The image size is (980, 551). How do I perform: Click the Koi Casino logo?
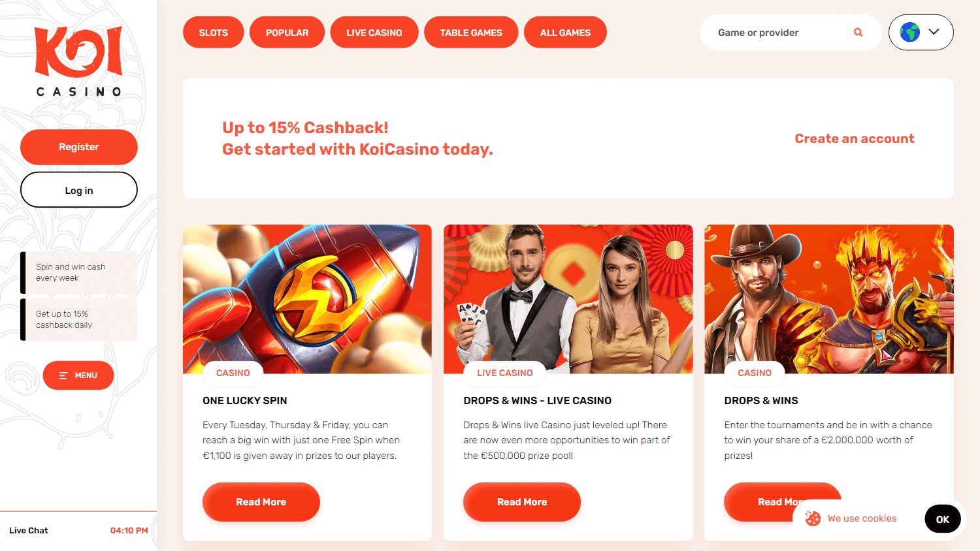click(x=78, y=61)
